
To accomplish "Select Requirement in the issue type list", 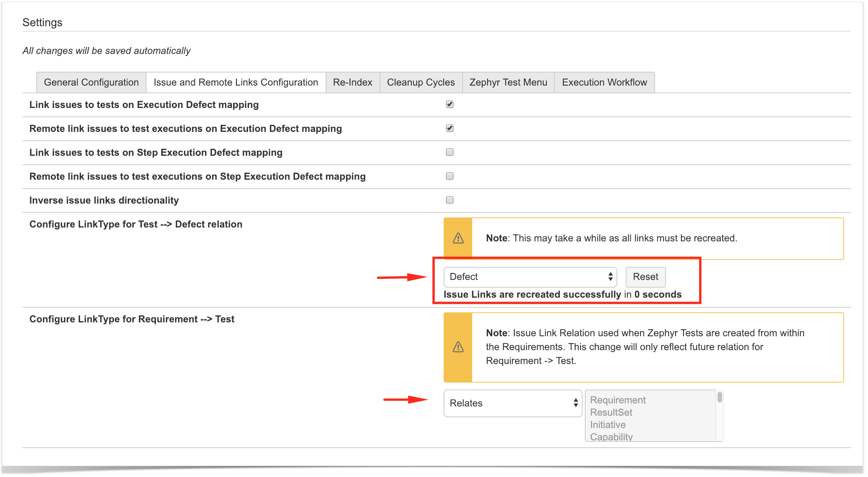I will tap(618, 400).
